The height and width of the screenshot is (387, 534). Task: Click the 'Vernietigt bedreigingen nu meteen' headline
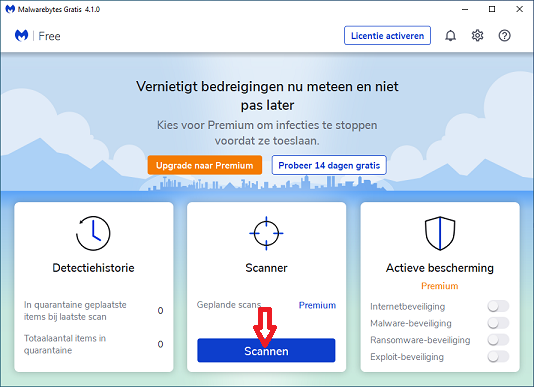coord(267,96)
